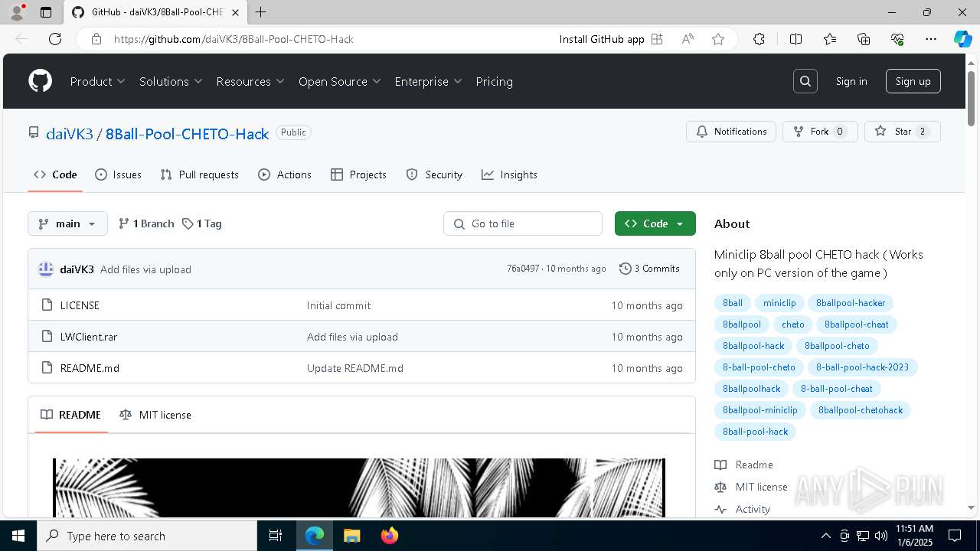Open the LWClient.rar file
The height and width of the screenshot is (551, 980).
(x=89, y=337)
